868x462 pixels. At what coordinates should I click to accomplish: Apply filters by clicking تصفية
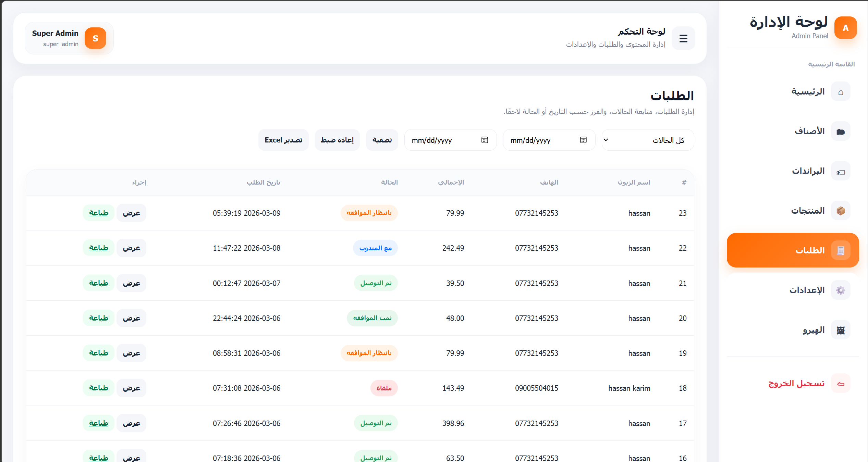coord(382,140)
